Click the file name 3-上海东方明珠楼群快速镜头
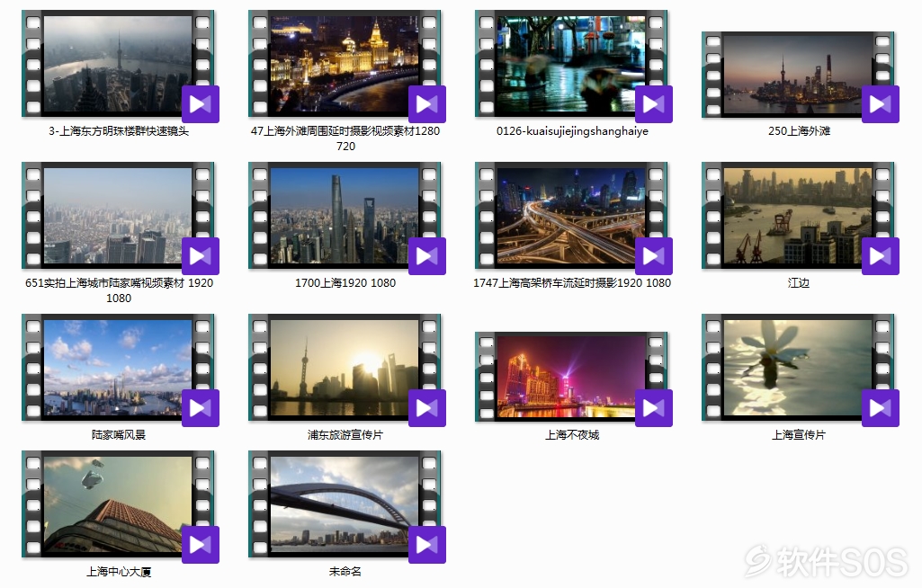 118,131
